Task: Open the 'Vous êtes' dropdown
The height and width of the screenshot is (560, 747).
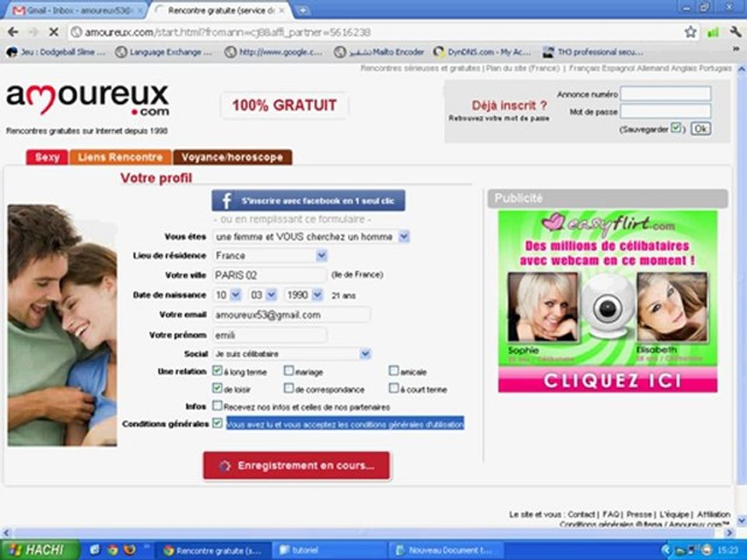Action: tap(311, 236)
